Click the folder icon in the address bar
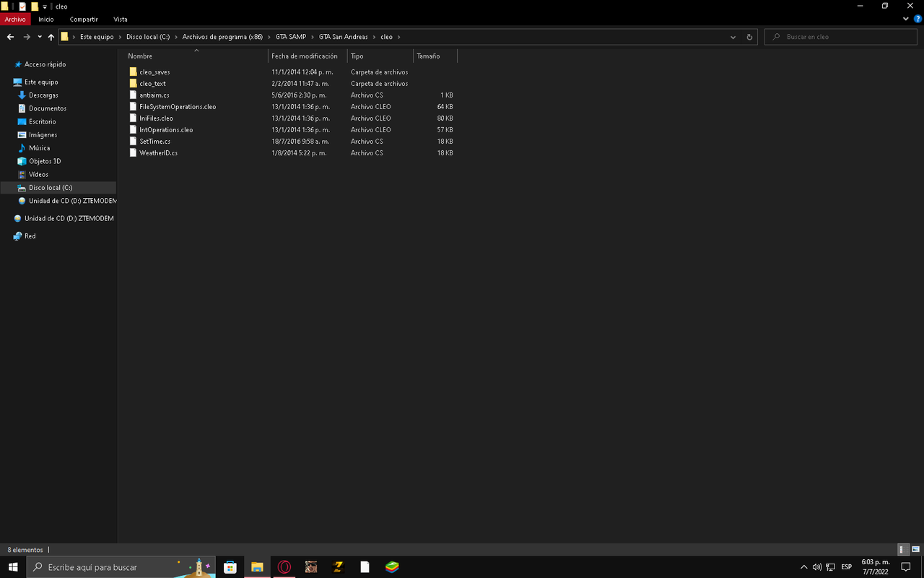Image resolution: width=924 pixels, height=578 pixels. (x=65, y=37)
